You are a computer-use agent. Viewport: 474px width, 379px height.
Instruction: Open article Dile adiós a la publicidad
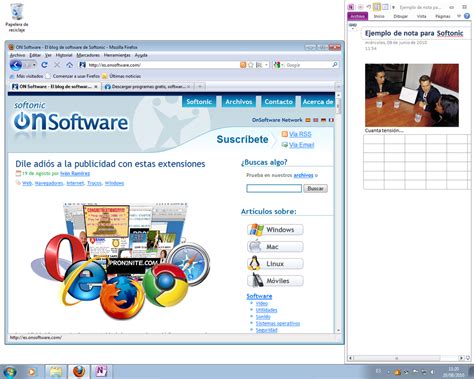pos(110,164)
